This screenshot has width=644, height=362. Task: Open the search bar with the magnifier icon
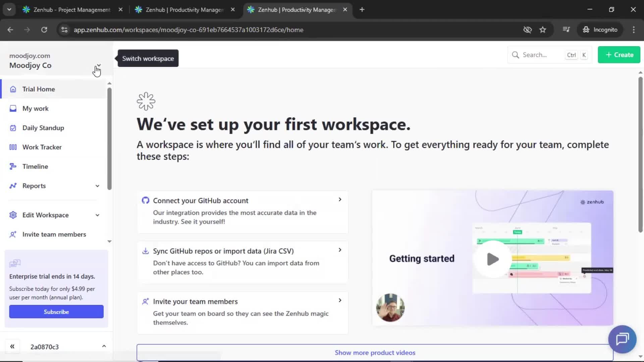(x=516, y=55)
